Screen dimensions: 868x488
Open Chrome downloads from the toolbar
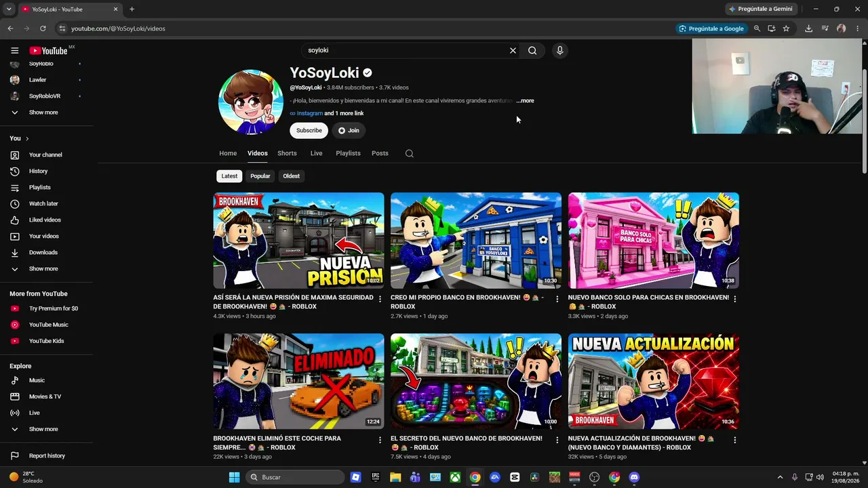point(808,28)
